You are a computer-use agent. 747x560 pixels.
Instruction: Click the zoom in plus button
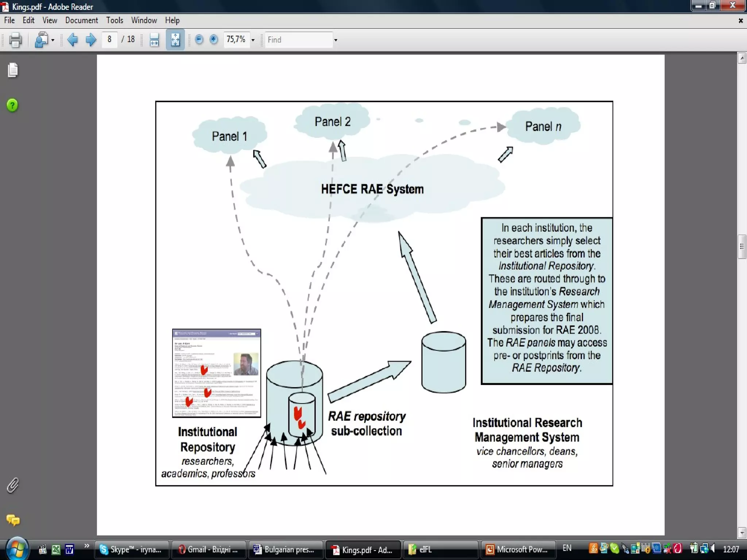point(214,39)
